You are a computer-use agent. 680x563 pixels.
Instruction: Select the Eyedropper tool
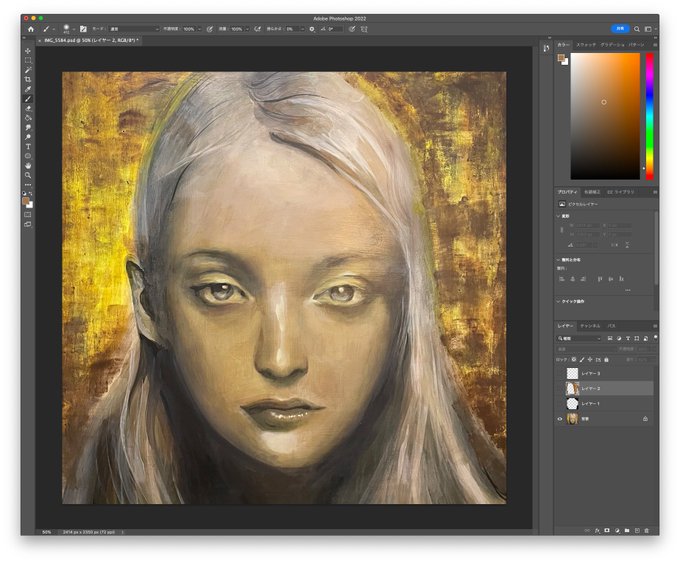pos(28,89)
